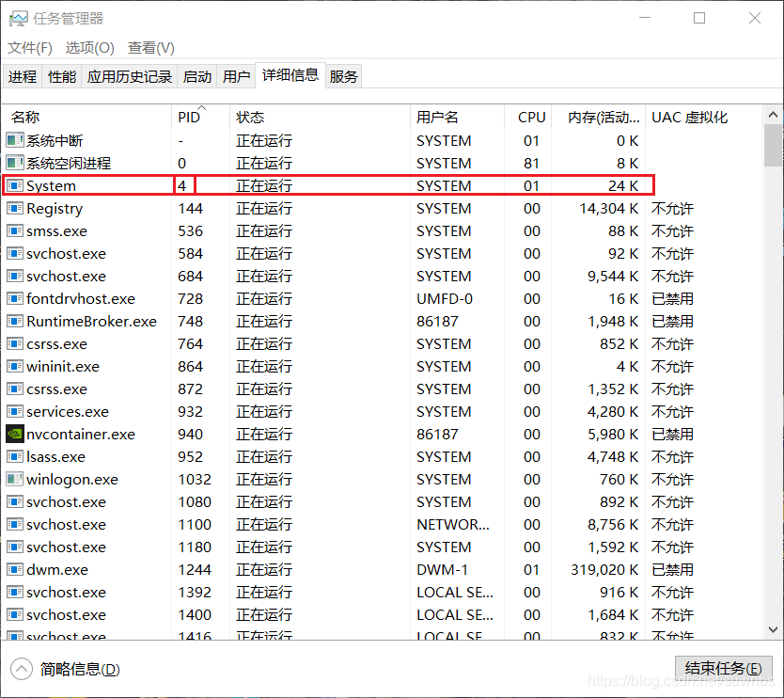The image size is (784, 698).
Task: Click the RuntimeBroker.exe process icon
Action: (x=15, y=321)
